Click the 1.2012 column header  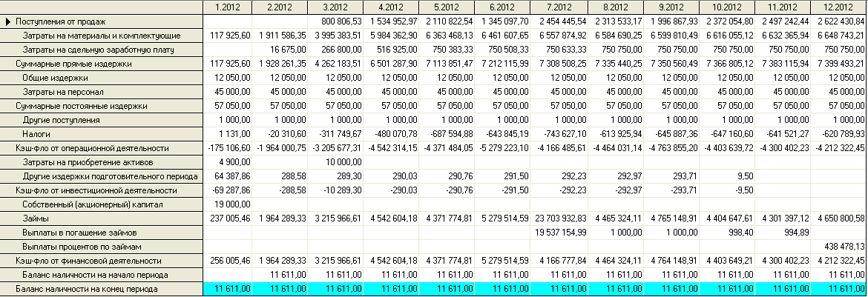pyautogui.click(x=228, y=7)
